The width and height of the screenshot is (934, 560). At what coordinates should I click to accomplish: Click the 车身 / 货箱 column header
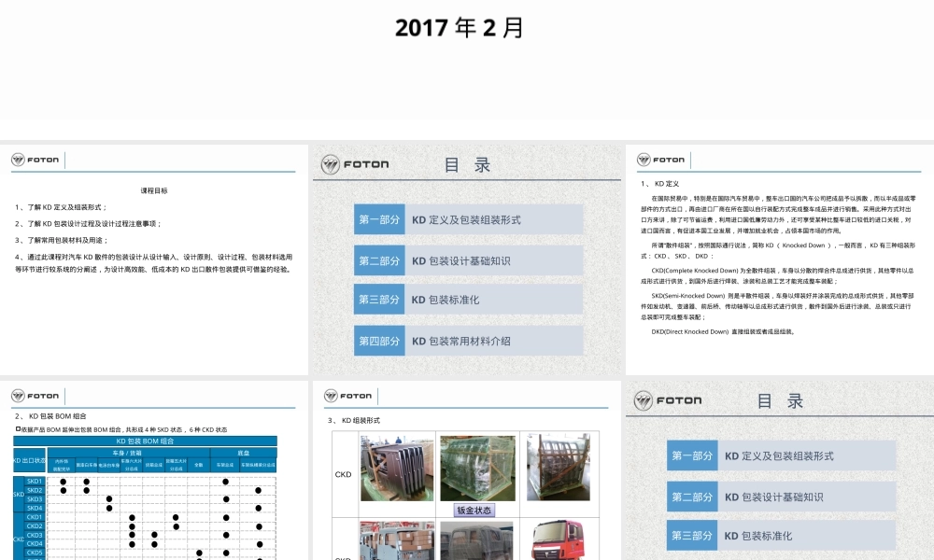click(x=127, y=453)
